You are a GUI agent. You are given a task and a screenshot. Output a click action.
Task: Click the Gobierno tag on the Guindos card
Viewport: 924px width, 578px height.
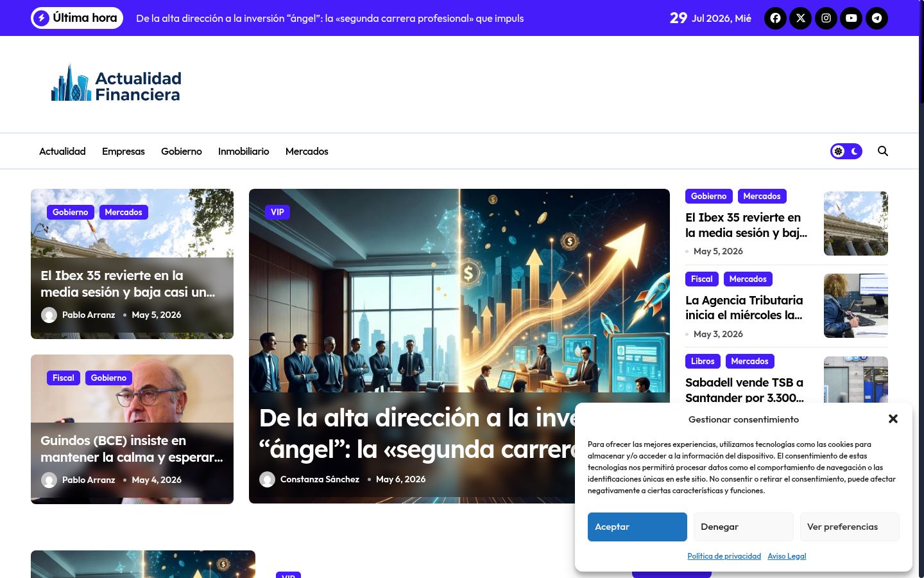coord(108,378)
